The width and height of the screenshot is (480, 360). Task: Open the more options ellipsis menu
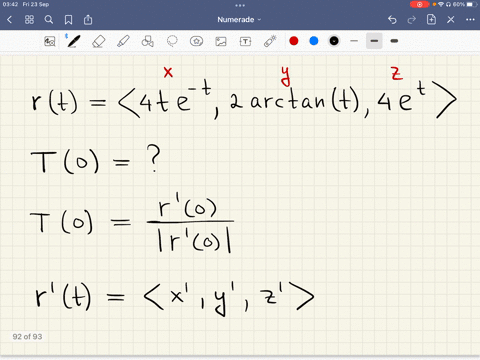470,20
